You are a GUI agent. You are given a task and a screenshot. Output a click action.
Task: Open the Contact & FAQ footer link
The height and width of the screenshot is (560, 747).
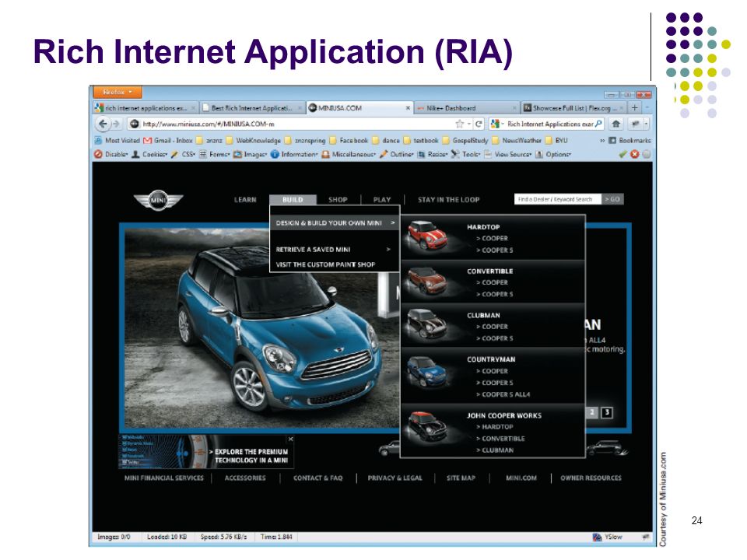click(x=317, y=478)
